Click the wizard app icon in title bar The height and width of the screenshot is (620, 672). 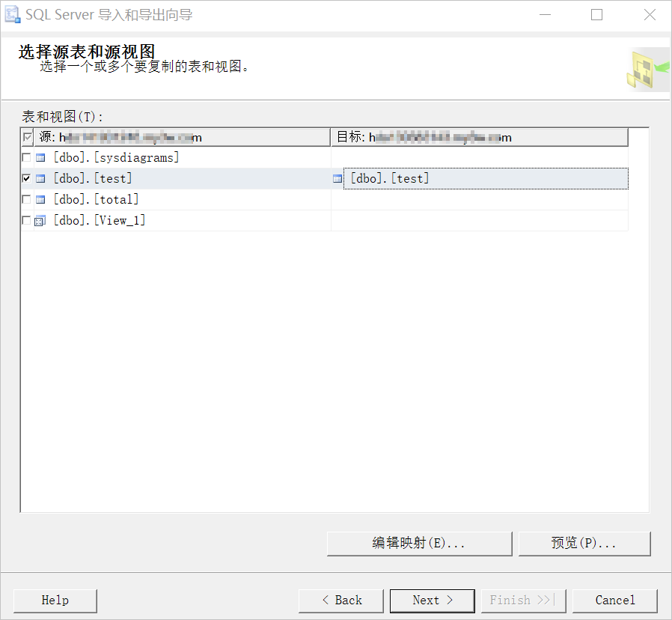12,14
